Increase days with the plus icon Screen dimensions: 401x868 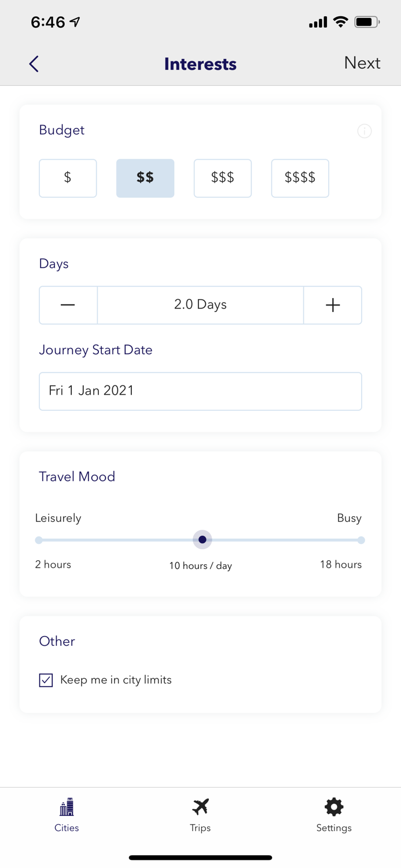pos(333,305)
